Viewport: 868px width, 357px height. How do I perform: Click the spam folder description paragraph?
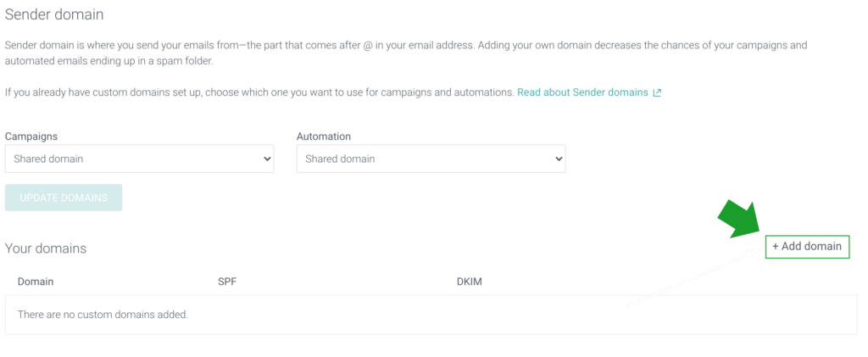pos(406,53)
